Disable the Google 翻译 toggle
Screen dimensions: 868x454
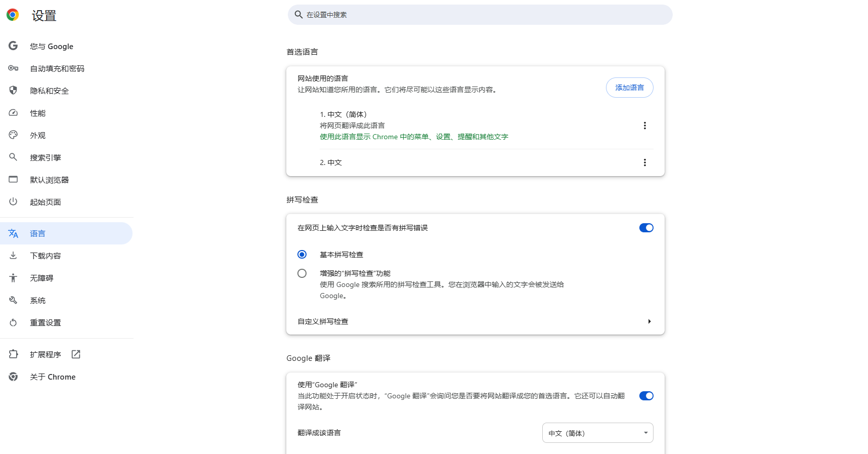pos(646,396)
